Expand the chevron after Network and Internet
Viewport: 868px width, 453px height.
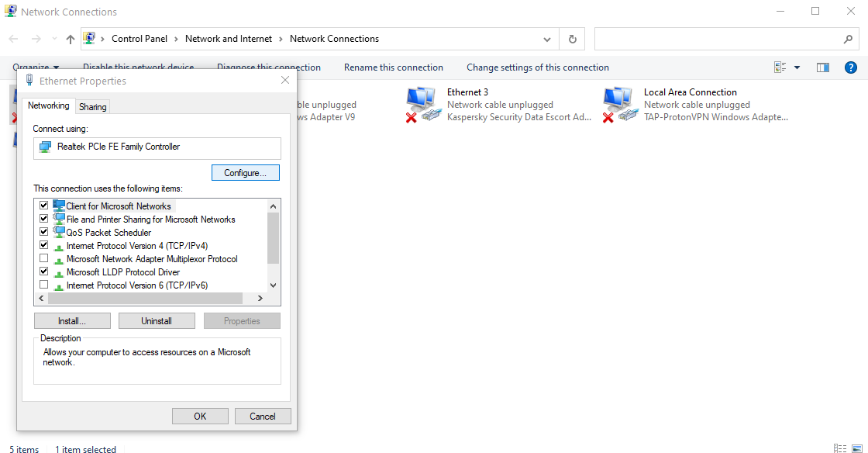[x=281, y=39]
